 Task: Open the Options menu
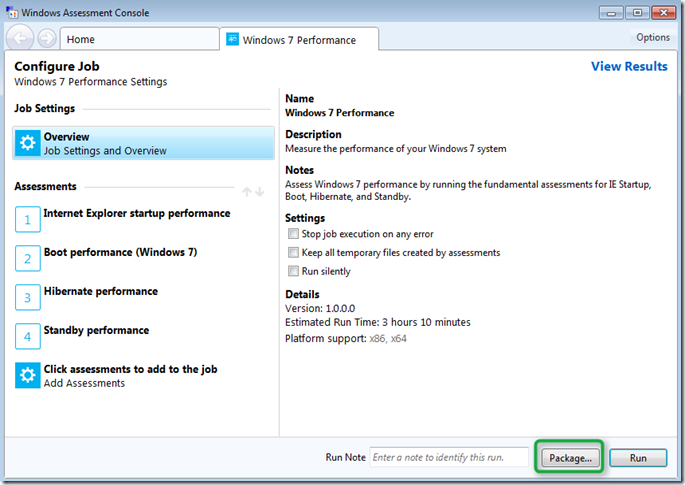pyautogui.click(x=653, y=38)
